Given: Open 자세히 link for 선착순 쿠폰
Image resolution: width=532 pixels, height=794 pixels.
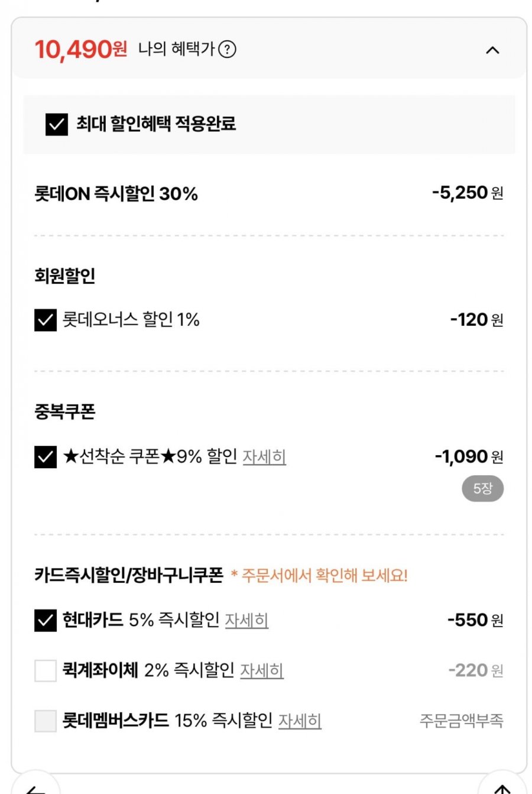Looking at the screenshot, I should [264, 457].
